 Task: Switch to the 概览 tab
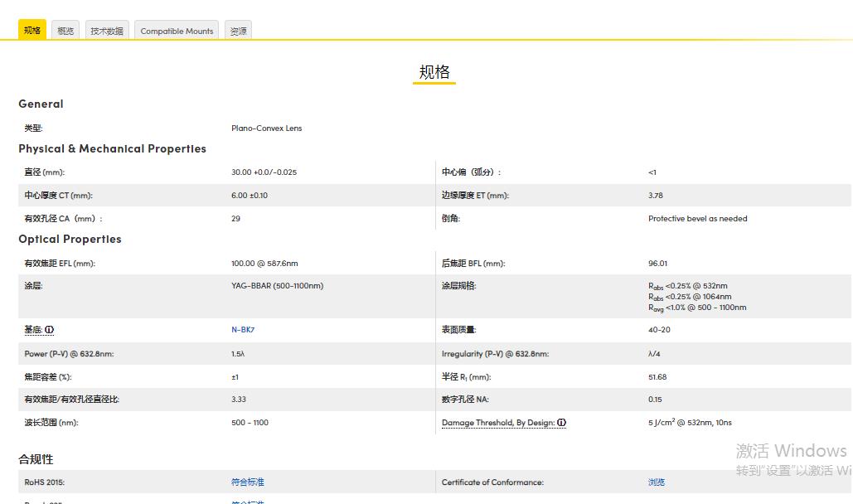coord(65,31)
